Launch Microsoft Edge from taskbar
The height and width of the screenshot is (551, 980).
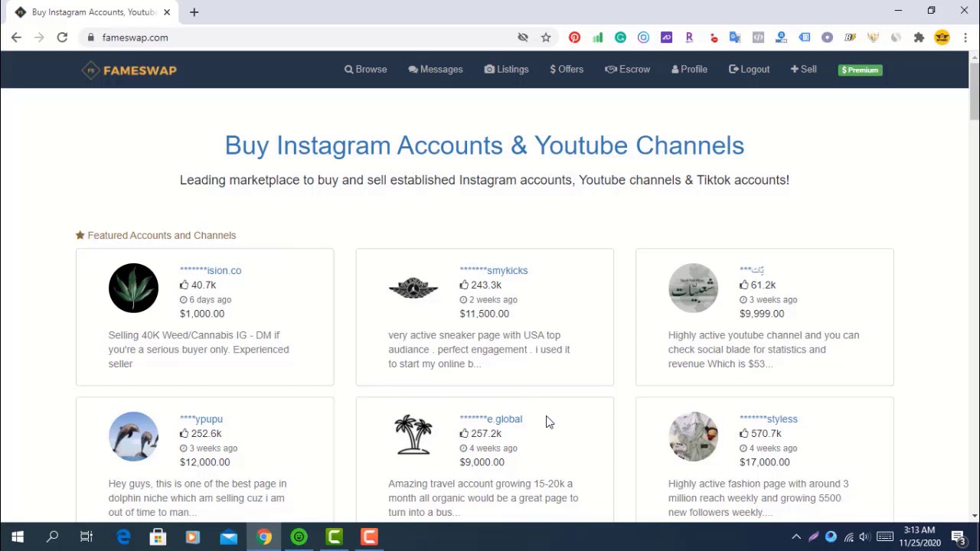[122, 537]
